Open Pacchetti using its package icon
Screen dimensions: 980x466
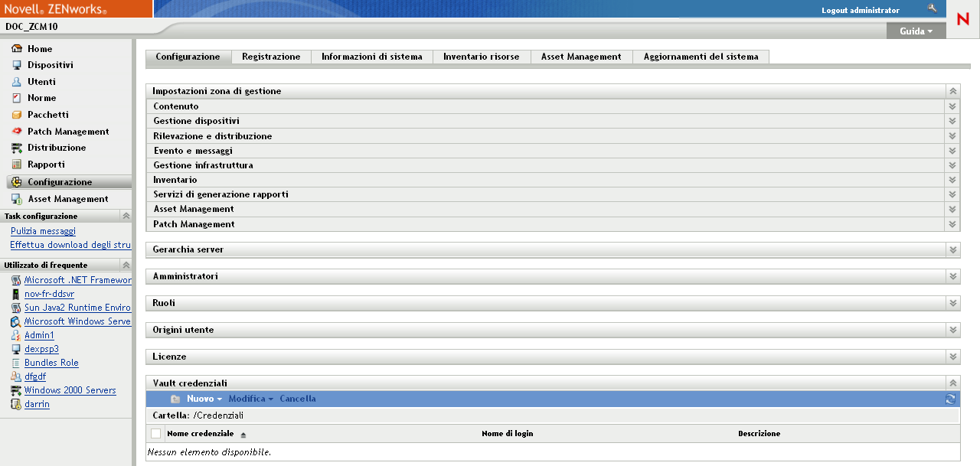coord(17,115)
